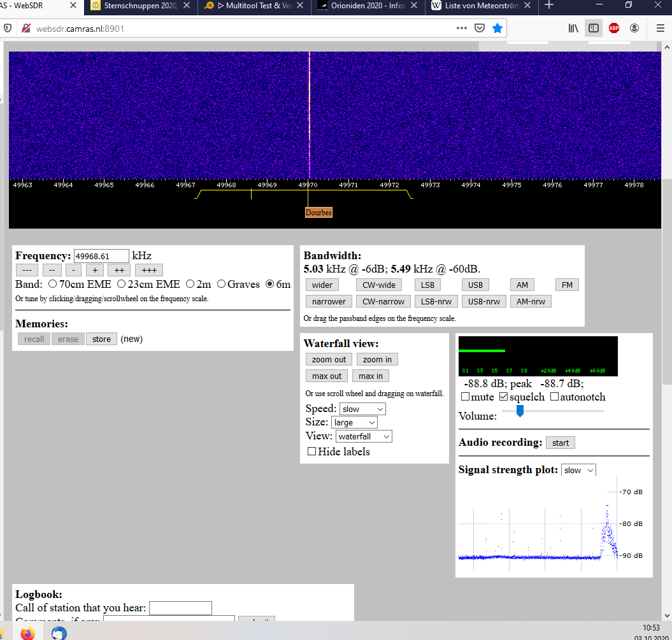Open Firefox account profile icon

(634, 28)
